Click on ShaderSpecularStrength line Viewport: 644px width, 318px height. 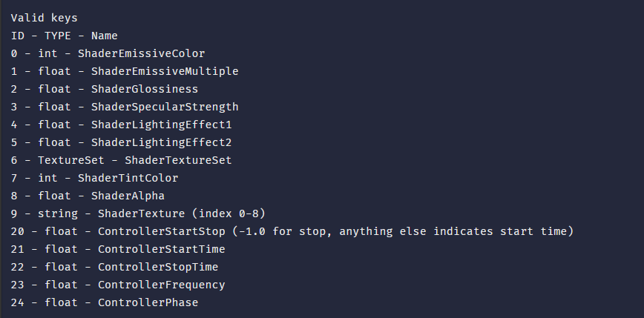[165, 107]
